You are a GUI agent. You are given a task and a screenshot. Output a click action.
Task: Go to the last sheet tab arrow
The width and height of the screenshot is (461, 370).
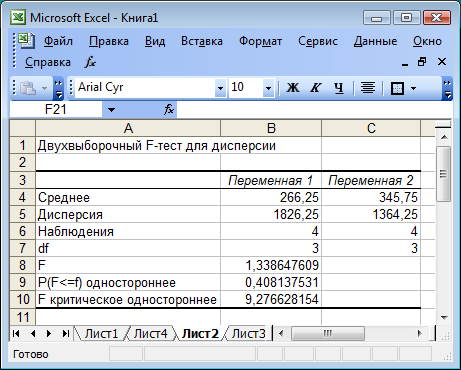coord(66,333)
